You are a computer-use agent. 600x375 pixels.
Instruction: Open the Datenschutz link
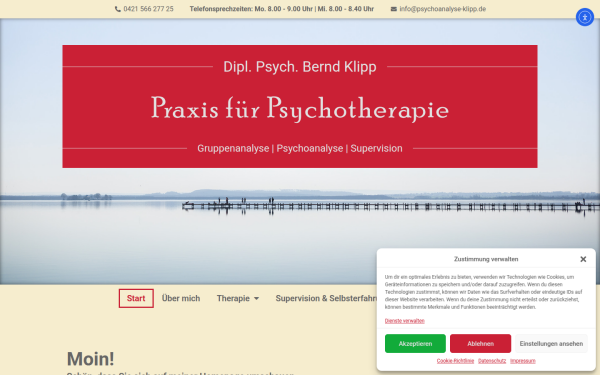point(492,361)
